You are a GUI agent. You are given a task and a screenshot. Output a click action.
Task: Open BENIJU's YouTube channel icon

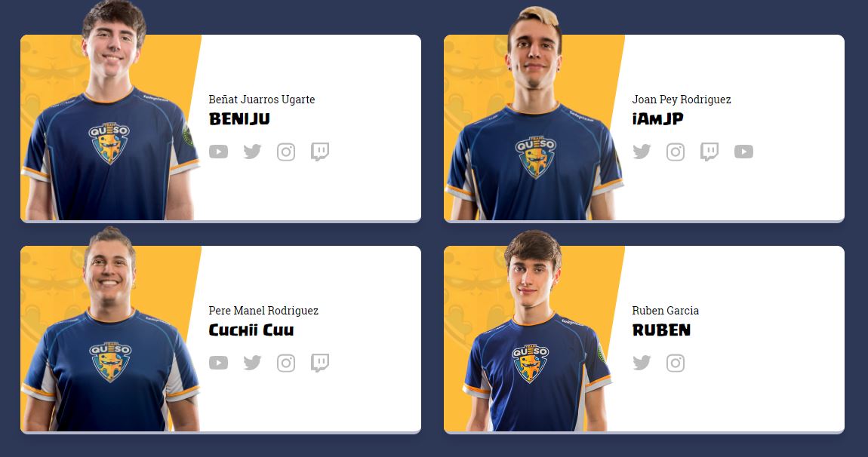[218, 152]
